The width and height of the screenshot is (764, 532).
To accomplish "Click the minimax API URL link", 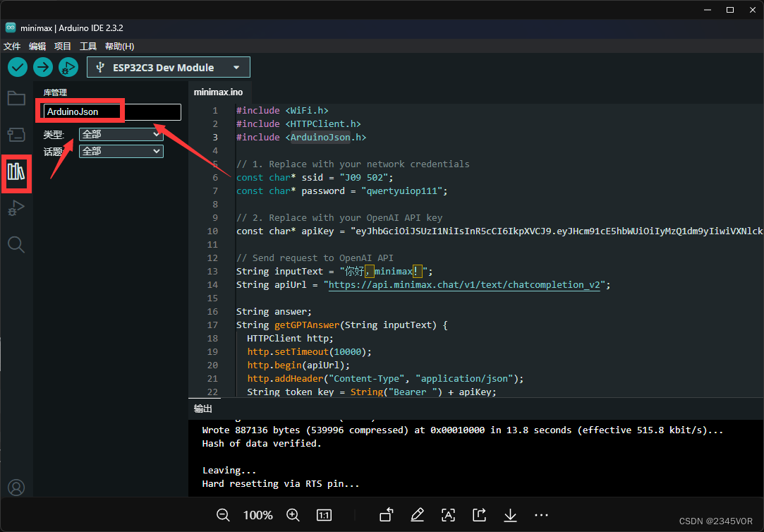I will [463, 285].
